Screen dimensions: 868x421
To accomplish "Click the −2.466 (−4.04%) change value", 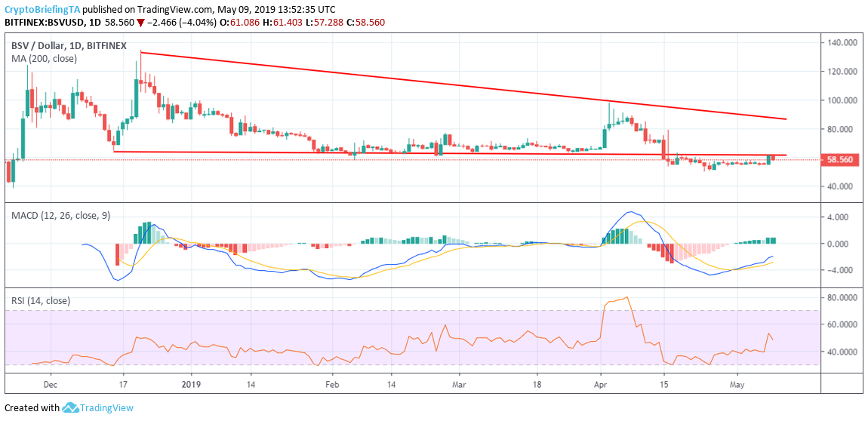I will tap(182, 23).
